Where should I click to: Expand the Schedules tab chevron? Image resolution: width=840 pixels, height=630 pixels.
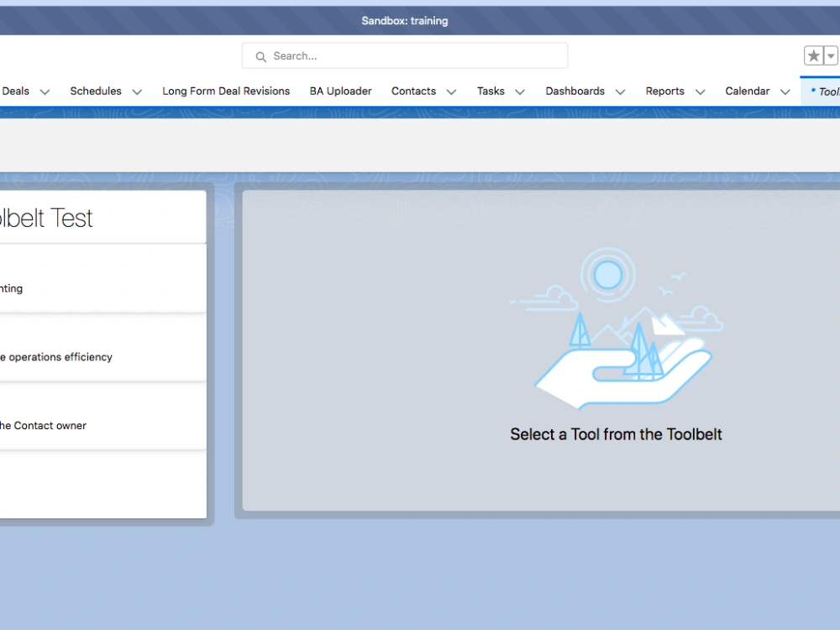click(x=137, y=92)
